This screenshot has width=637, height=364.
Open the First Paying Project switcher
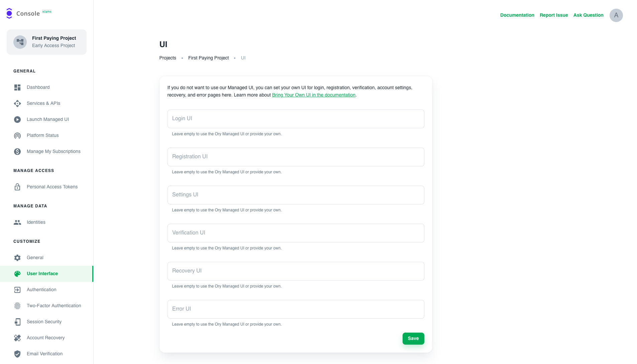46,42
